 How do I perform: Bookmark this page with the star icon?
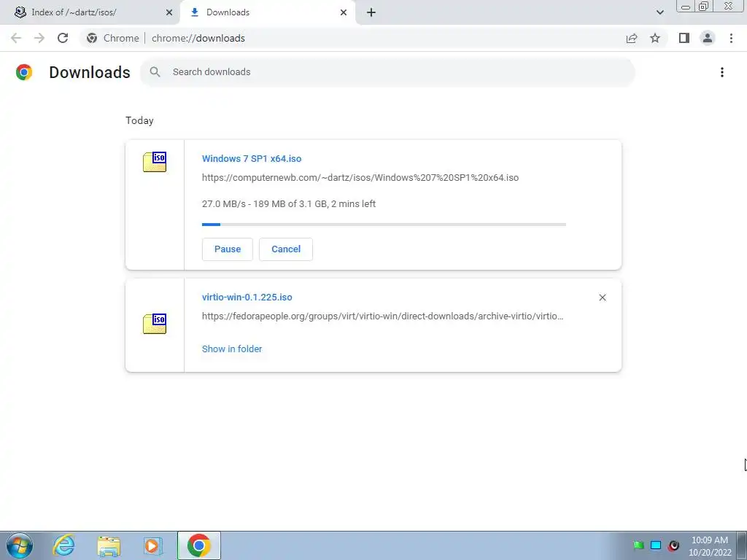tap(655, 38)
